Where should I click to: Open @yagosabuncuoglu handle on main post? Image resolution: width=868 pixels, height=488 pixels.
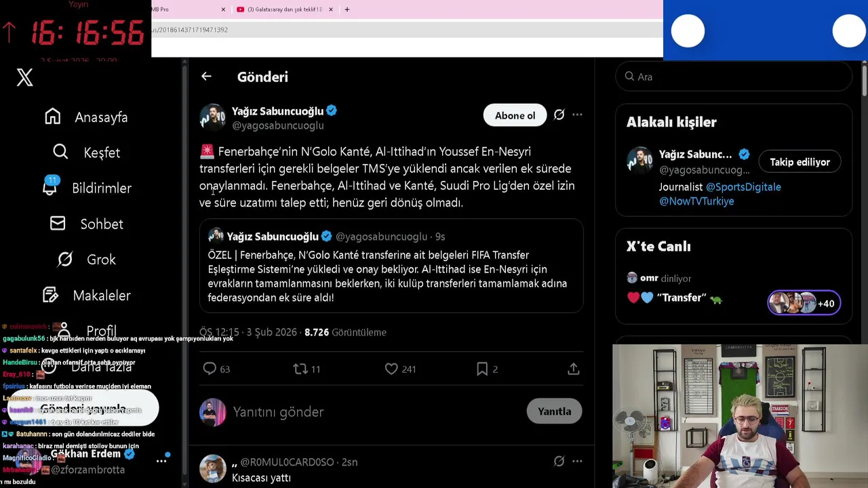coord(278,125)
